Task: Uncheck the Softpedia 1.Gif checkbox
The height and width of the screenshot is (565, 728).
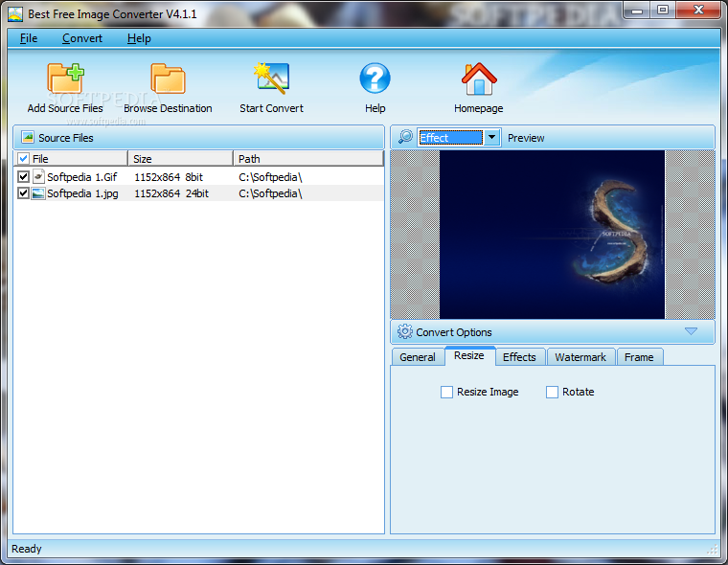Action: pos(23,176)
